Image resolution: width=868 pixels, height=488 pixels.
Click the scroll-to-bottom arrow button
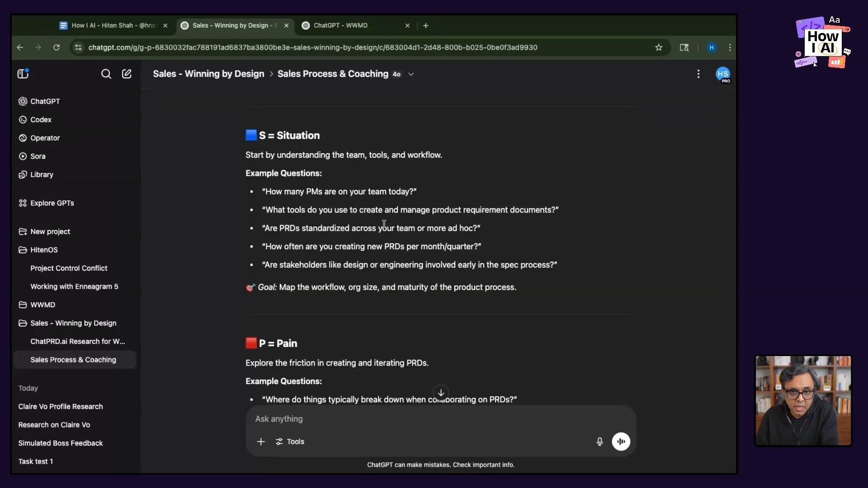click(441, 393)
